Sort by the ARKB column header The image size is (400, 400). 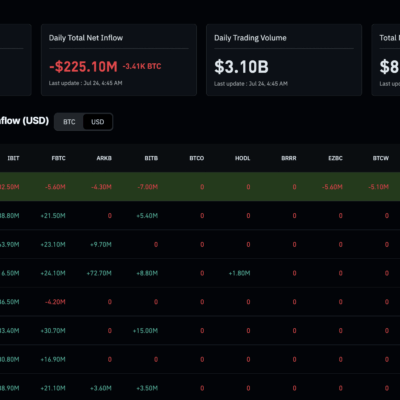(x=104, y=158)
